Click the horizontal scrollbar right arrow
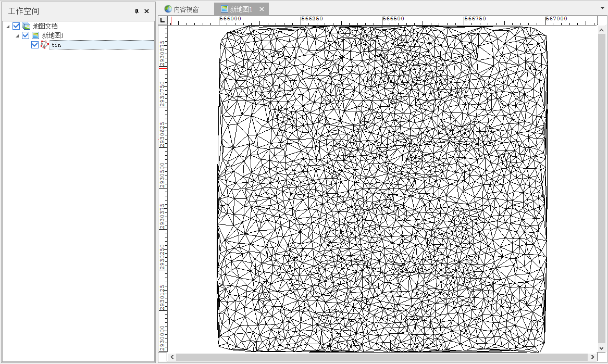This screenshot has height=364, width=608. 592,357
